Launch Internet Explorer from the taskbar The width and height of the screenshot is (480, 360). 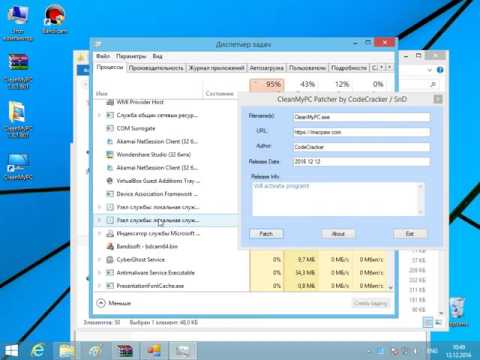coord(38,351)
